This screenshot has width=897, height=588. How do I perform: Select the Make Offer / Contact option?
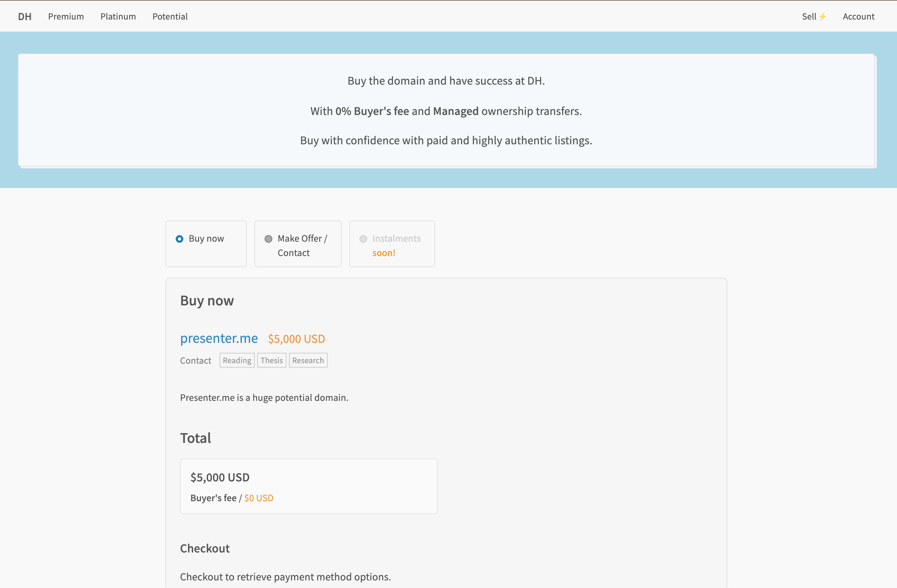269,239
